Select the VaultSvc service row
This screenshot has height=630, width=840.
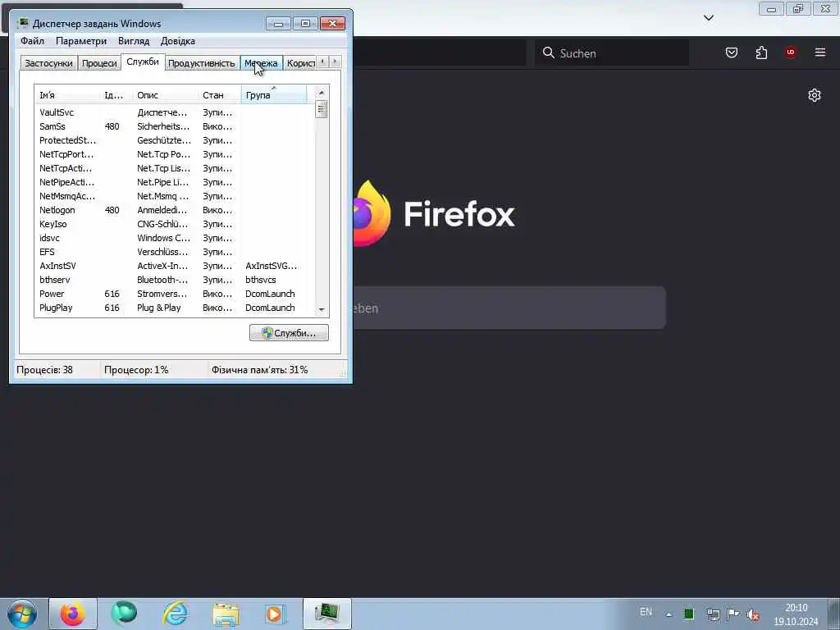(x=175, y=112)
